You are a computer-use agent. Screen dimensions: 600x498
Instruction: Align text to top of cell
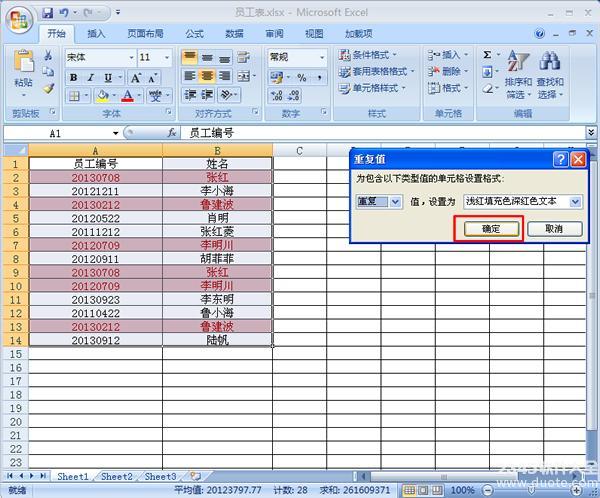click(x=190, y=57)
